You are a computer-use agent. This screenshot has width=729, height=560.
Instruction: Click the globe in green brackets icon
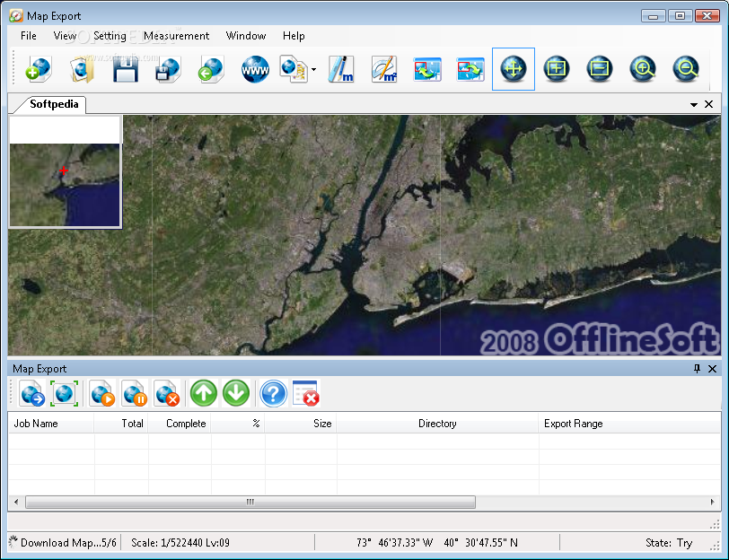(x=64, y=394)
